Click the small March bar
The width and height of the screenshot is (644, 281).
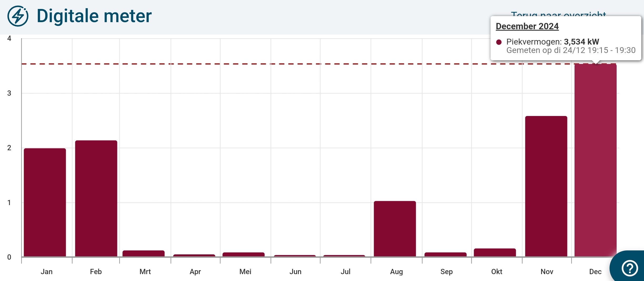[144, 253]
